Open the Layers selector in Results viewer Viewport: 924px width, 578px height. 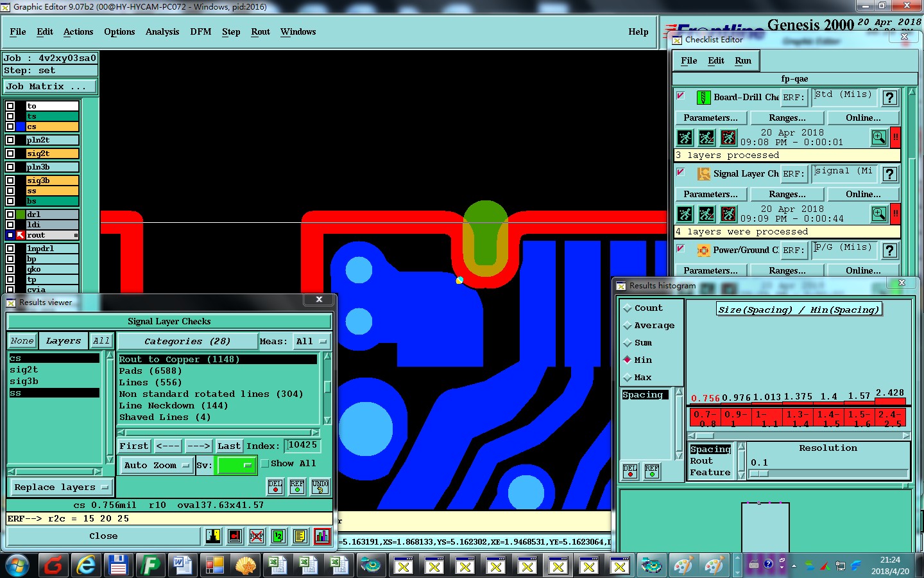pyautogui.click(x=64, y=341)
